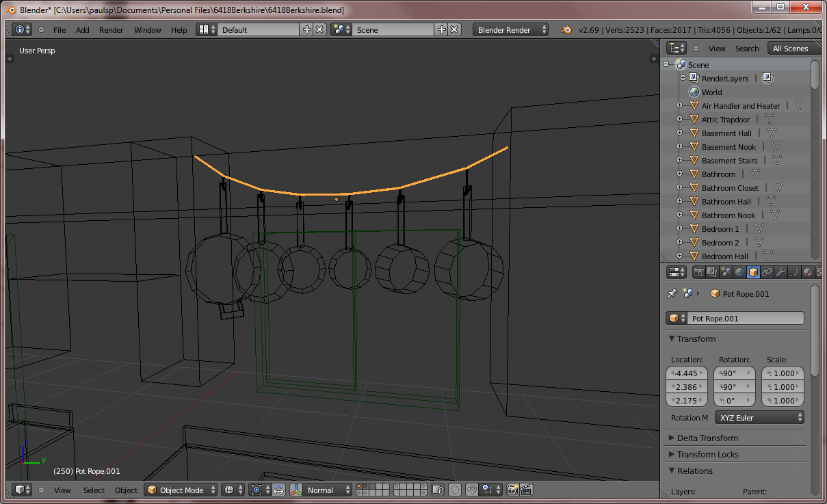Open the Modifiers tab (wrench icon)
Screen dimensions: 827x504
click(780, 272)
